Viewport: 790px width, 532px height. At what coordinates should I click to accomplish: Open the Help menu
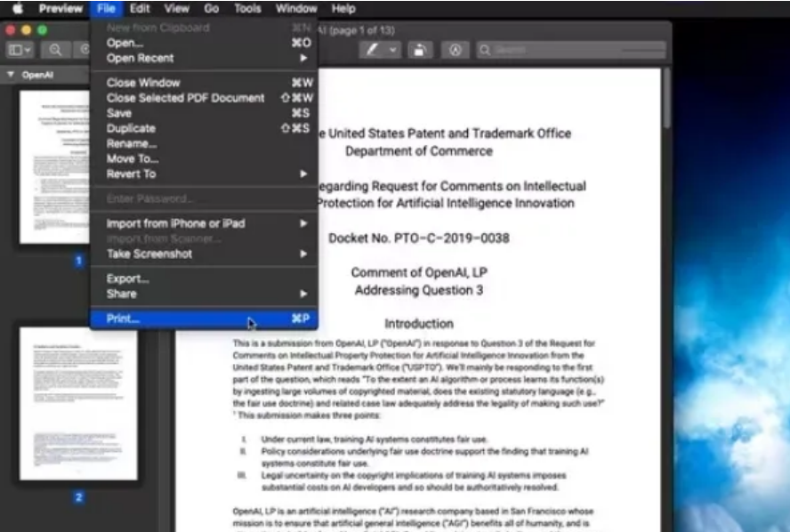[x=343, y=9]
